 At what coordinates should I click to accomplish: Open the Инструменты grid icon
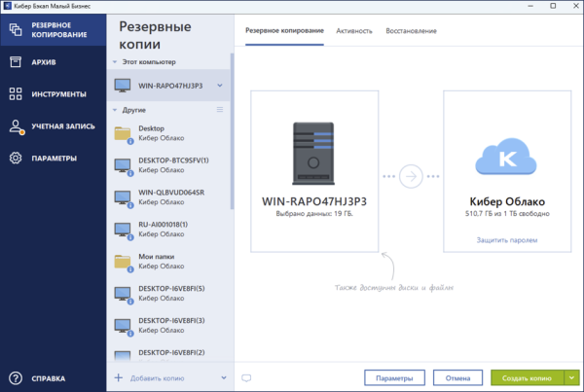click(x=16, y=94)
